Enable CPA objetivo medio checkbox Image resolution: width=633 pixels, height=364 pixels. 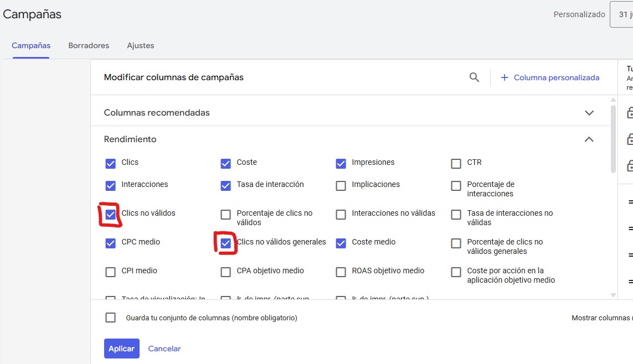(225, 272)
